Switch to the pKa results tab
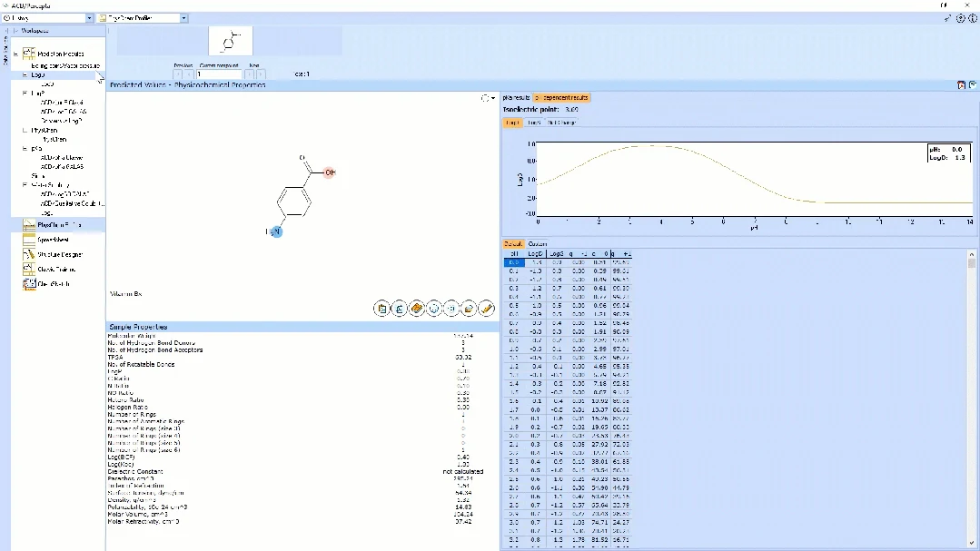 [516, 97]
